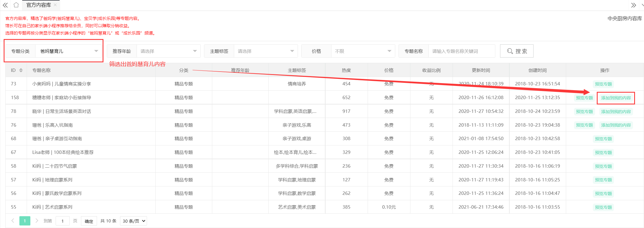Open the 中央厨房内容库 link
This screenshot has width=644, height=228.
(625, 19)
